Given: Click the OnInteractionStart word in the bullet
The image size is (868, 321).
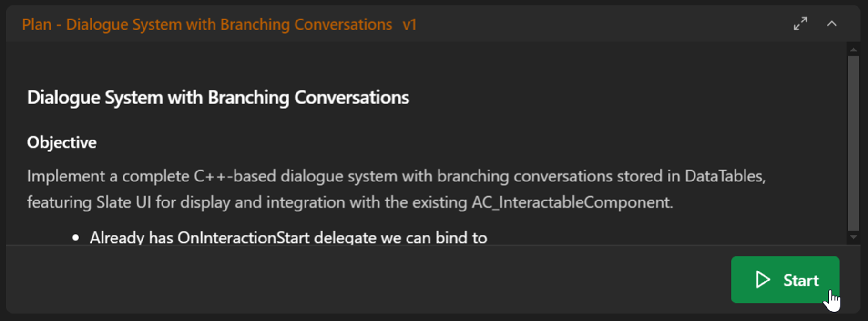Looking at the screenshot, I should tap(243, 238).
